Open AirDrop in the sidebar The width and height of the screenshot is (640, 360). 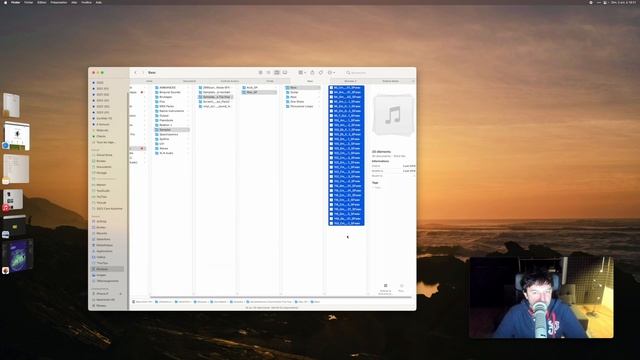(101, 221)
